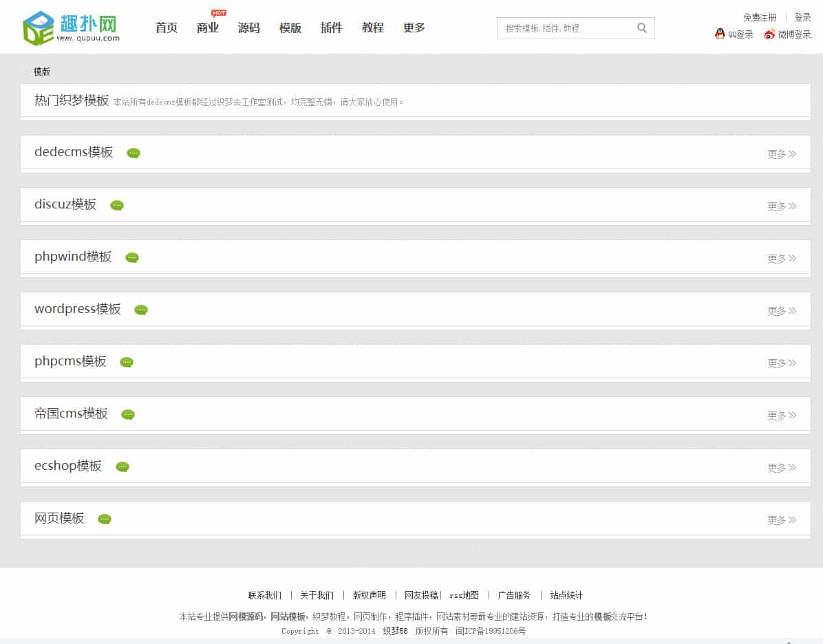
Task: Click the green bubble beside dedecms模板
Action: (133, 153)
